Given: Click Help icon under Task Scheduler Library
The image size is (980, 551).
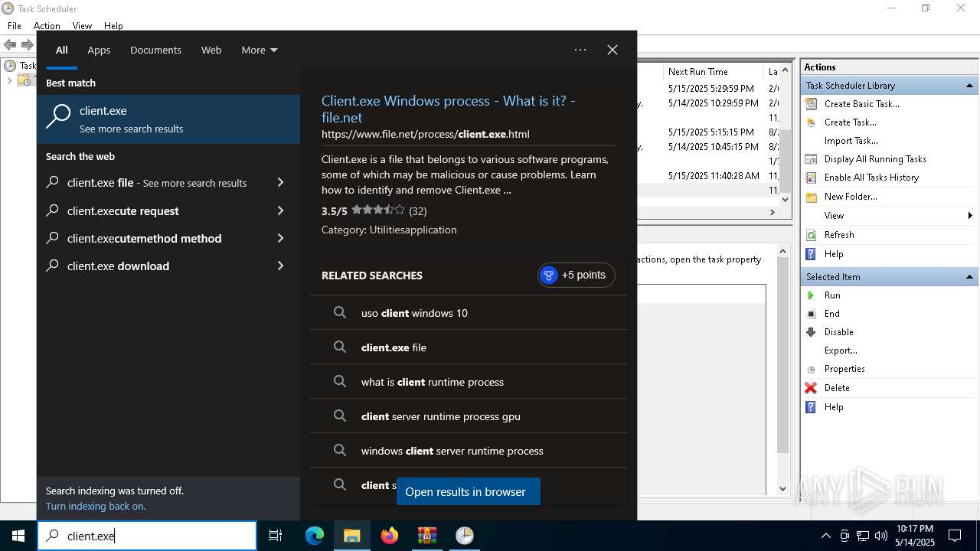Looking at the screenshot, I should pos(812,254).
